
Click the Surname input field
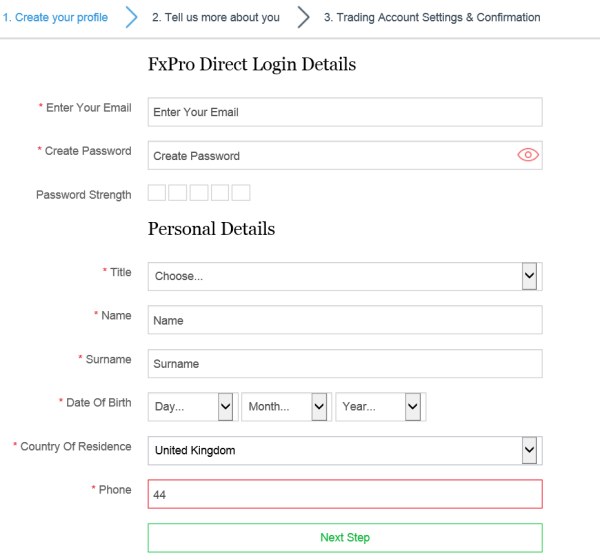(x=345, y=364)
